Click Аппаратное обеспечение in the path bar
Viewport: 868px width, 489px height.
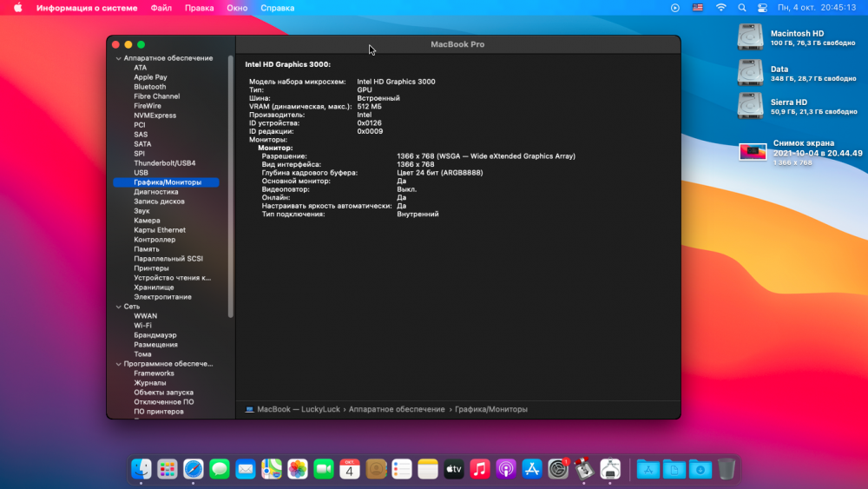point(397,409)
